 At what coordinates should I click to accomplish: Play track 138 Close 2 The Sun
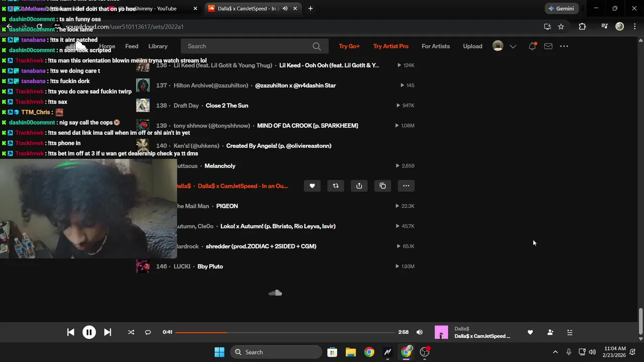(227, 106)
